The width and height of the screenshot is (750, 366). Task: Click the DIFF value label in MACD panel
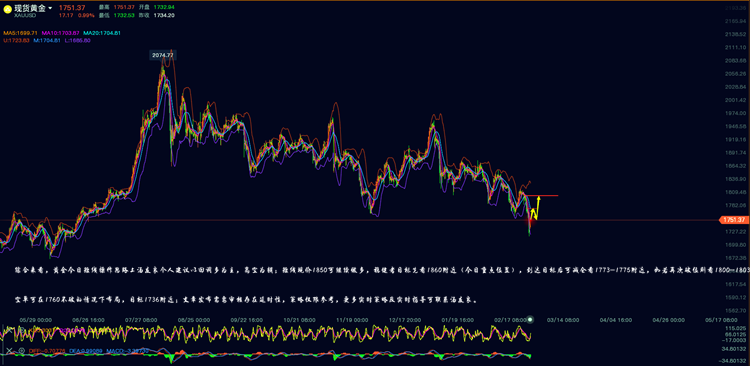coord(46,351)
